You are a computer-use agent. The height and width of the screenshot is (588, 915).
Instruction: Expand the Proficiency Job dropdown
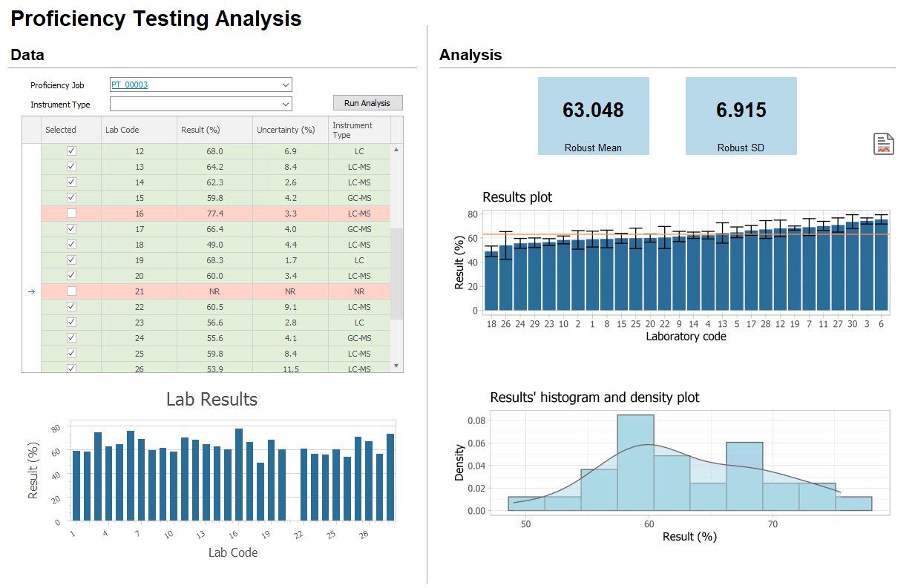286,85
